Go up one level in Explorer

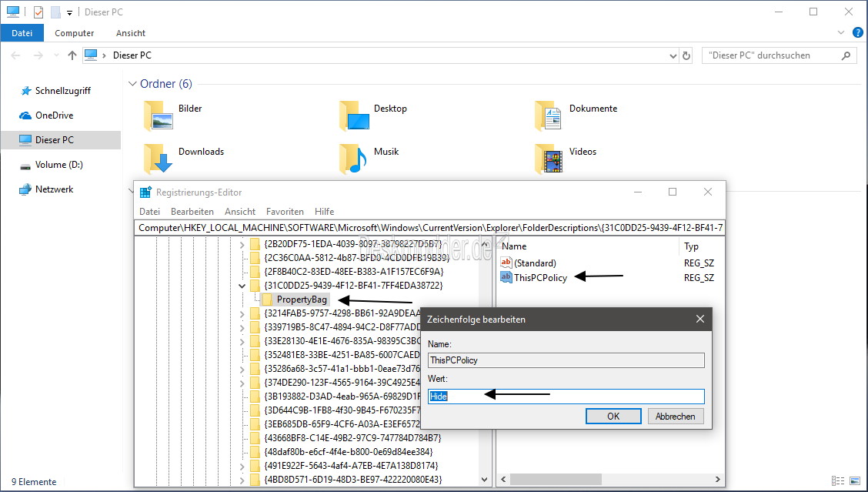72,55
